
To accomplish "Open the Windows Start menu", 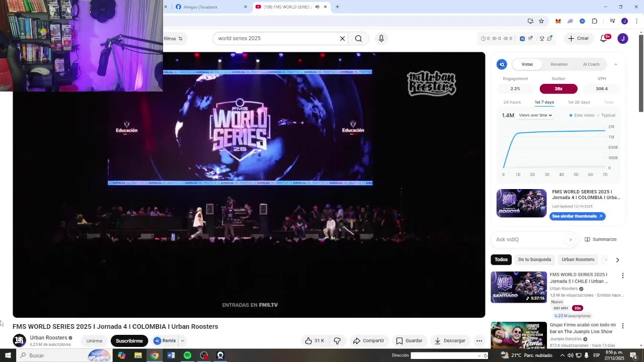I will pos(8,355).
